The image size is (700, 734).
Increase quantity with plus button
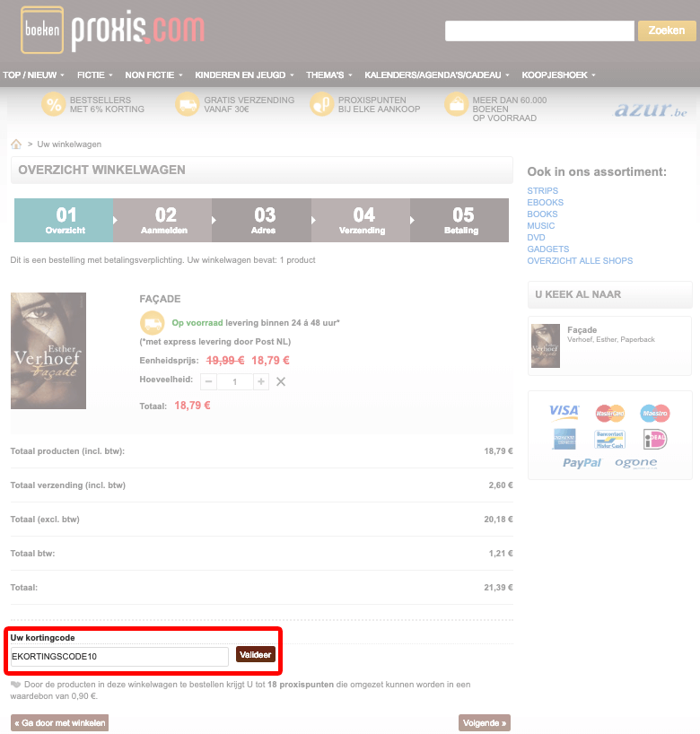(261, 382)
